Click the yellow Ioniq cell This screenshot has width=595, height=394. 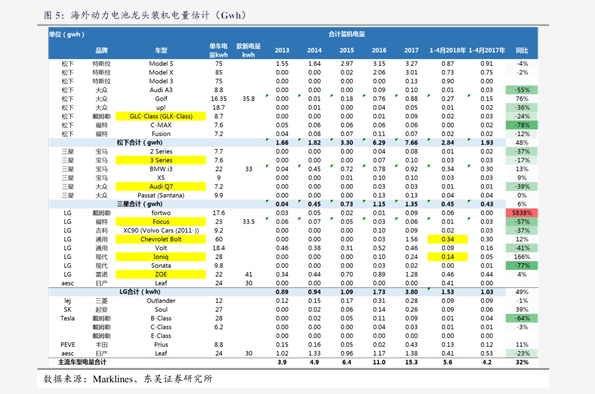(x=161, y=257)
